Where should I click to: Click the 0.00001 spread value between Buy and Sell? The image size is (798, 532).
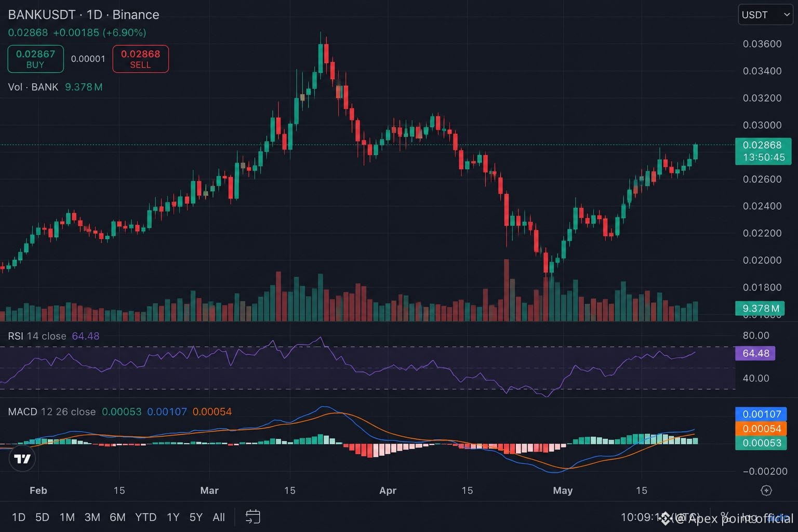pos(88,59)
